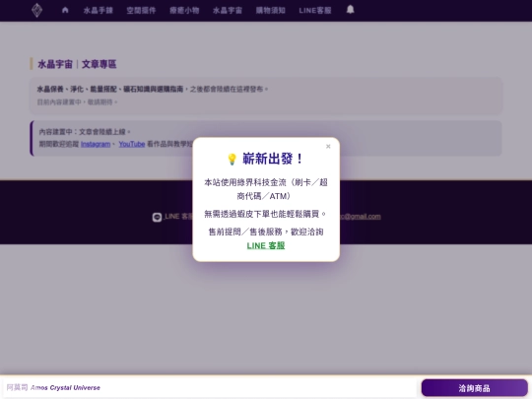Image resolution: width=532 pixels, height=399 pixels.
Task: Click the 嶄新出發！ popup title
Action: click(x=273, y=159)
